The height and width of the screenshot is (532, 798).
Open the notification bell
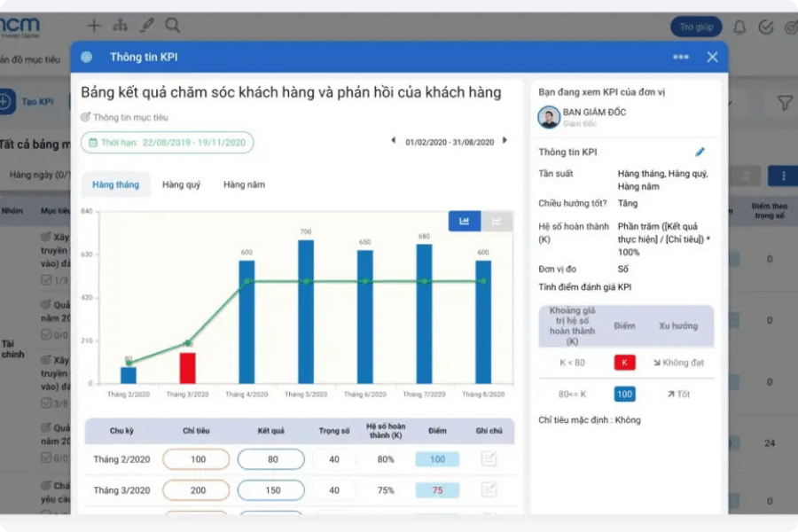(739, 27)
